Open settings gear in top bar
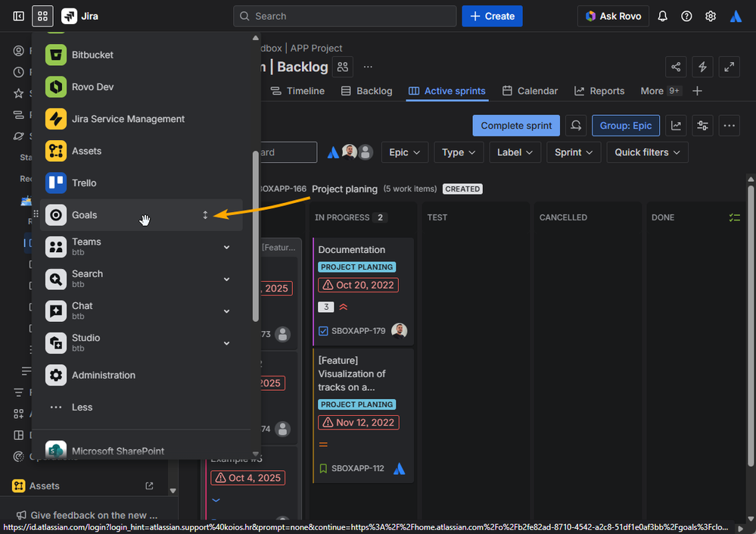Viewport: 756px width, 534px height. (710, 17)
